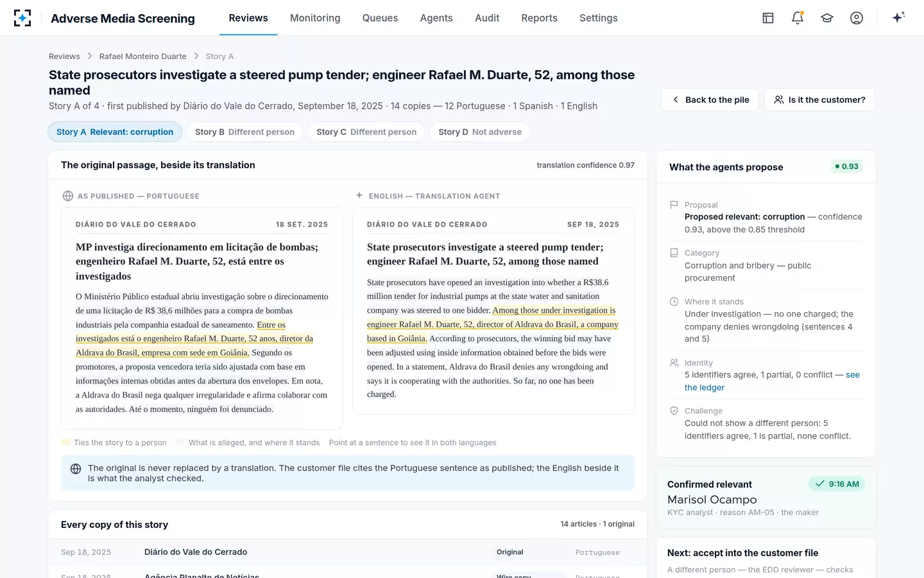The image size is (924, 578).
Task: Click the people icon next to Identity
Action: [x=674, y=363]
